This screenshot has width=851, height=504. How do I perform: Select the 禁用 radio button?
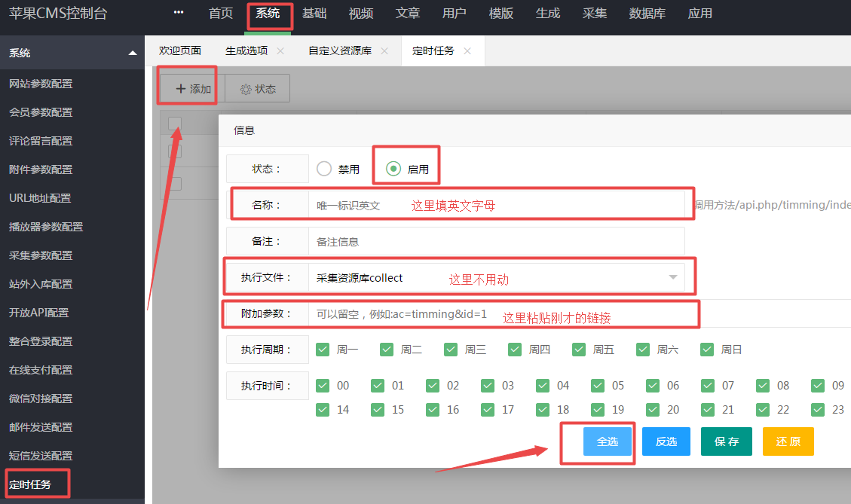(324, 170)
